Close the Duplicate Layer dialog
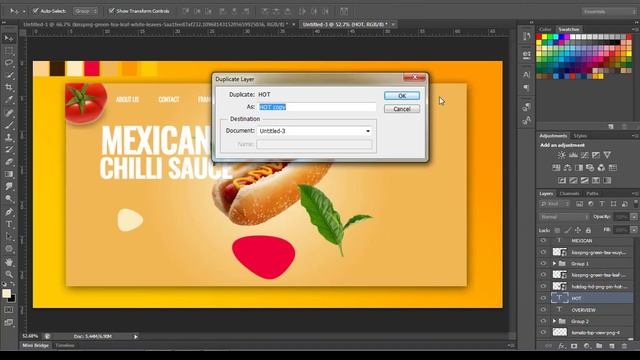The image size is (640, 360). pyautogui.click(x=414, y=77)
